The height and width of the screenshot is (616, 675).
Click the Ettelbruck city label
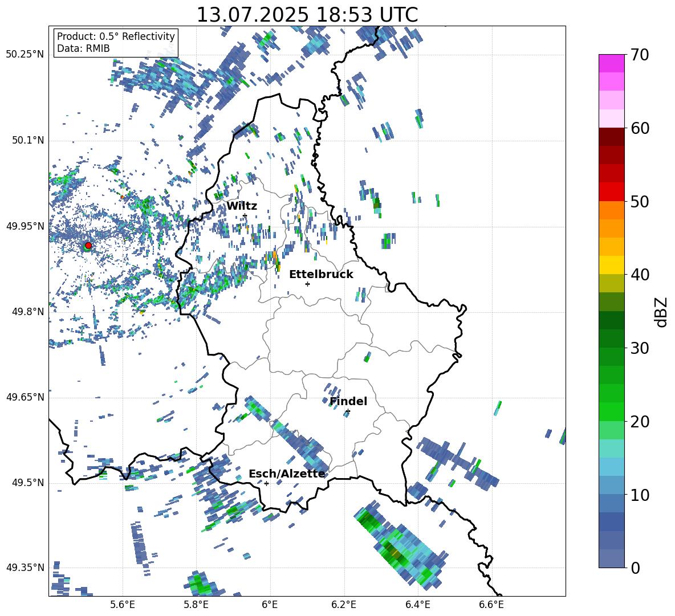click(321, 275)
